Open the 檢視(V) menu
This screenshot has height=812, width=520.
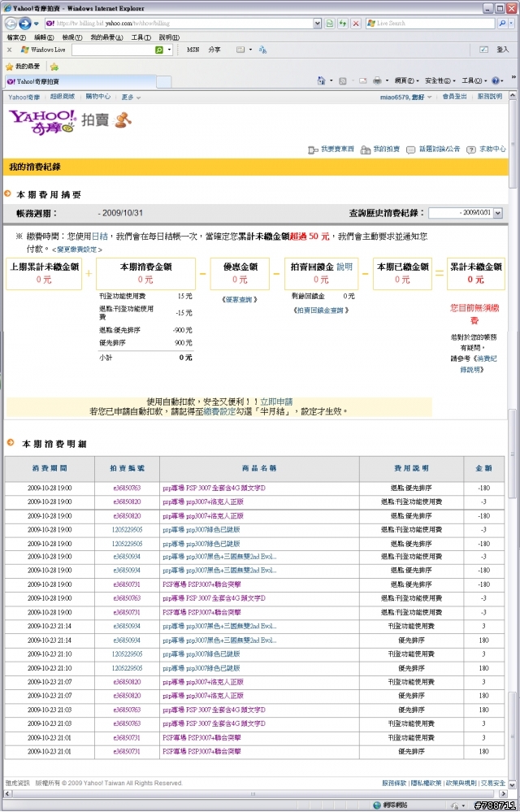point(72,37)
